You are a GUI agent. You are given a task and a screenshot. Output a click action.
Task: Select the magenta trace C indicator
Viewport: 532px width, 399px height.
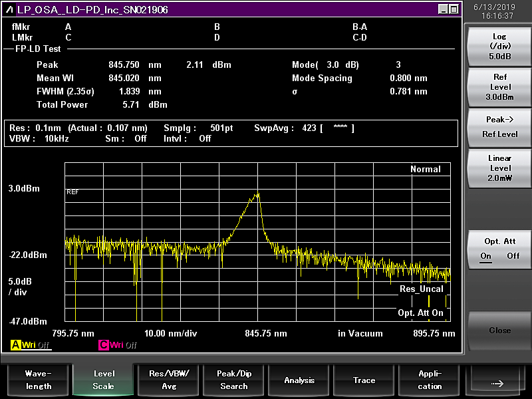pos(104,345)
